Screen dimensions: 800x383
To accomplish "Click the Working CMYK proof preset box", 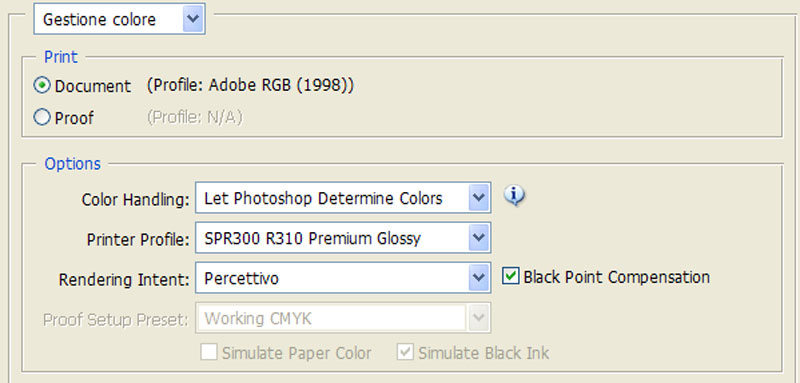I will pos(343,318).
